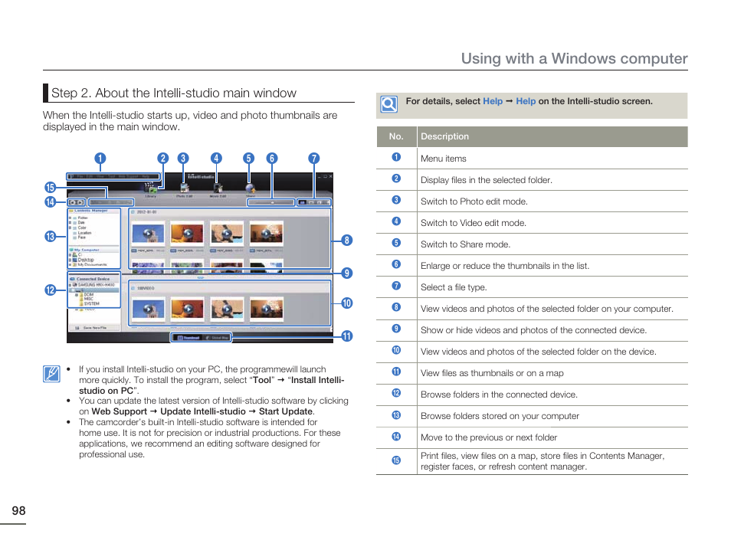
Task: Expand the C: drive node
Action: tap(70, 254)
